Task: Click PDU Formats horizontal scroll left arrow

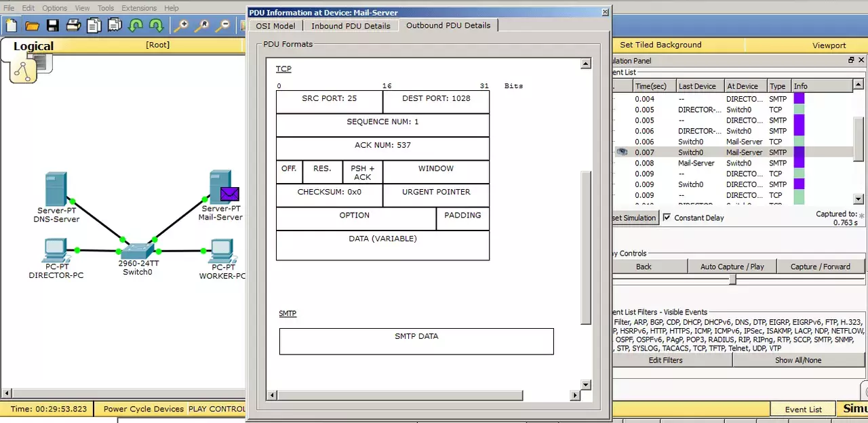Action: pos(273,395)
